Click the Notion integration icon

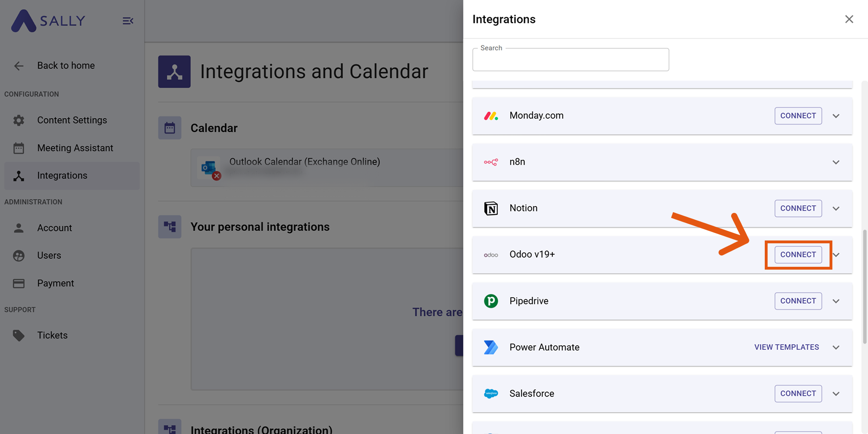click(x=490, y=208)
